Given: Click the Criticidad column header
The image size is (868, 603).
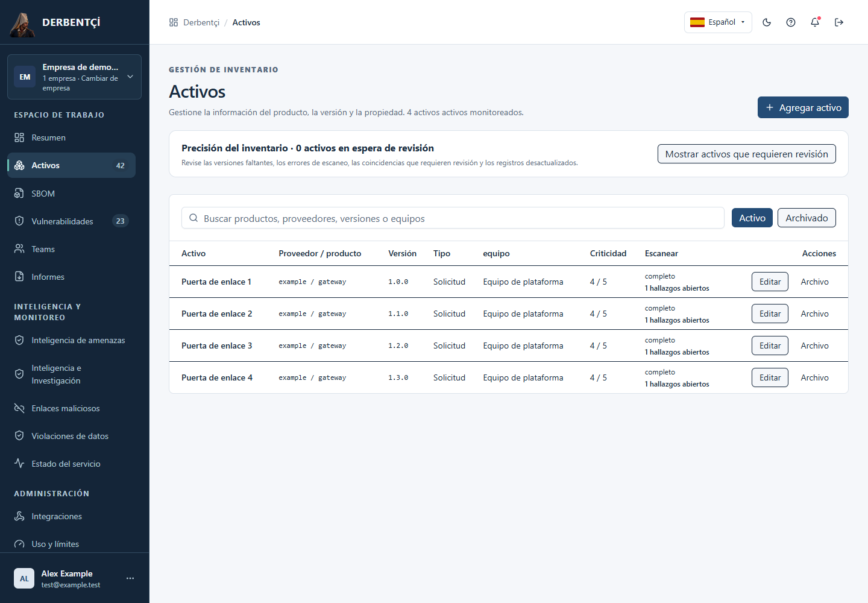Looking at the screenshot, I should click(608, 253).
